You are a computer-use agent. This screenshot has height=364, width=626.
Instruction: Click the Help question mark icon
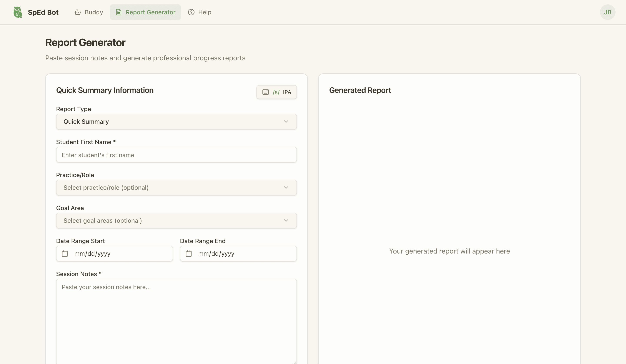(x=191, y=12)
